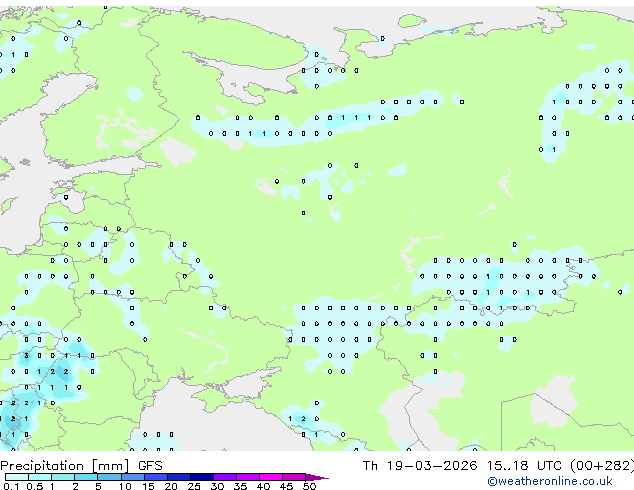Pick the 15–20 mm blue legend swatch
The image size is (634, 490).
click(155, 477)
